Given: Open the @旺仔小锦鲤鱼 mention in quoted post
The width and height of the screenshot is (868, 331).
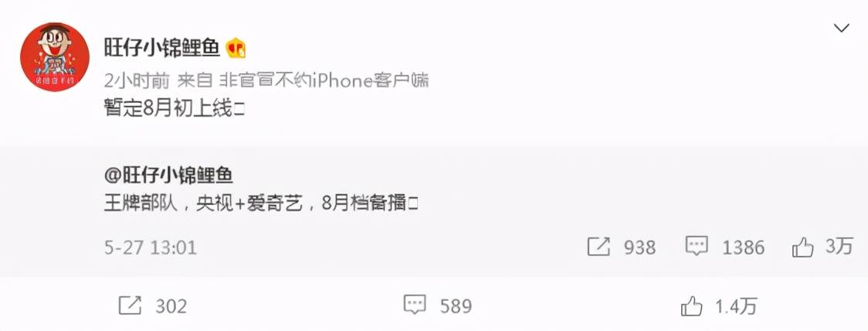Looking at the screenshot, I should [168, 176].
